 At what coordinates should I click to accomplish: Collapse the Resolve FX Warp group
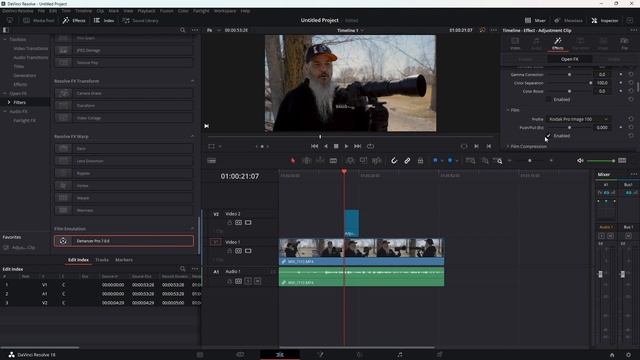(192, 136)
